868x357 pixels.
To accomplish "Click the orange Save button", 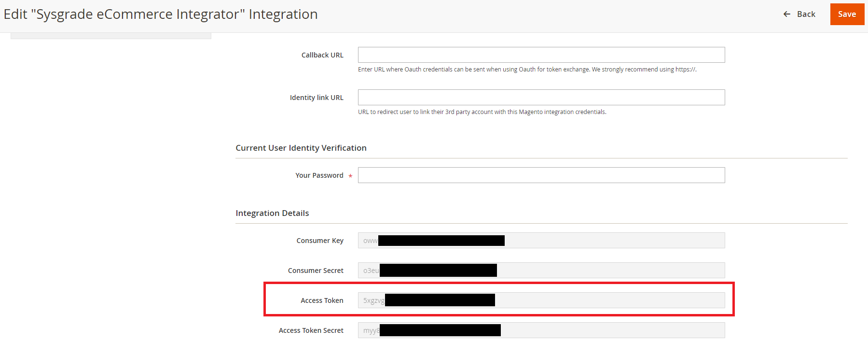I will pyautogui.click(x=847, y=14).
